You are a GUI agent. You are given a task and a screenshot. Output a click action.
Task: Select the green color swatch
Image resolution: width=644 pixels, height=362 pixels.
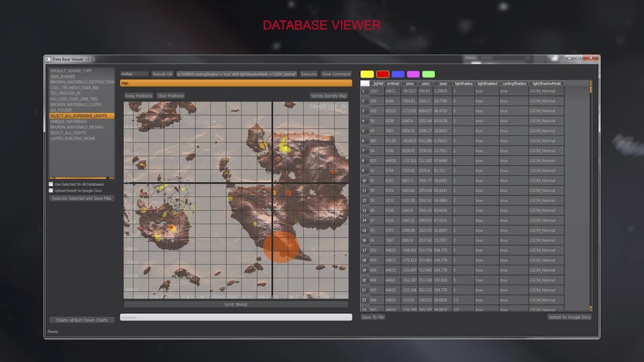[428, 74]
